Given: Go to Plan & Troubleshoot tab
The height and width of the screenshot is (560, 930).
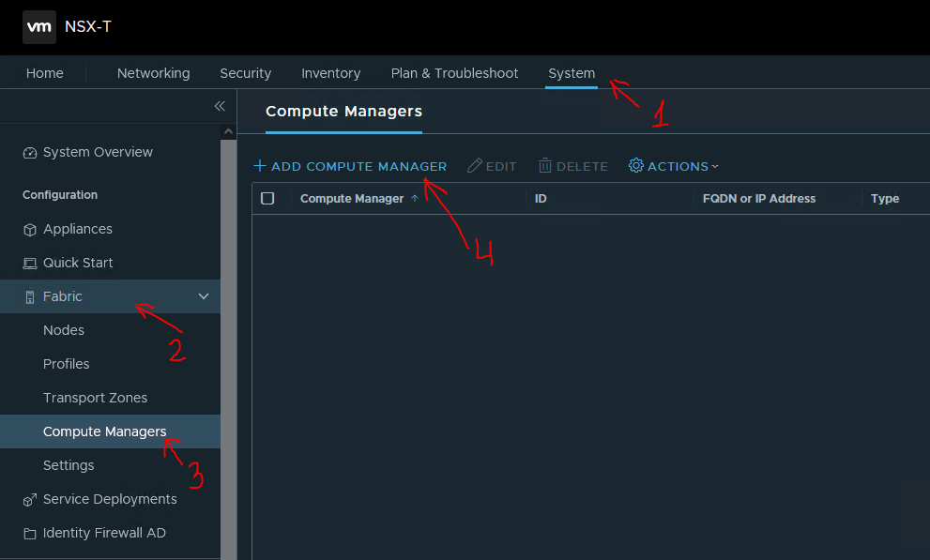Looking at the screenshot, I should (x=454, y=73).
